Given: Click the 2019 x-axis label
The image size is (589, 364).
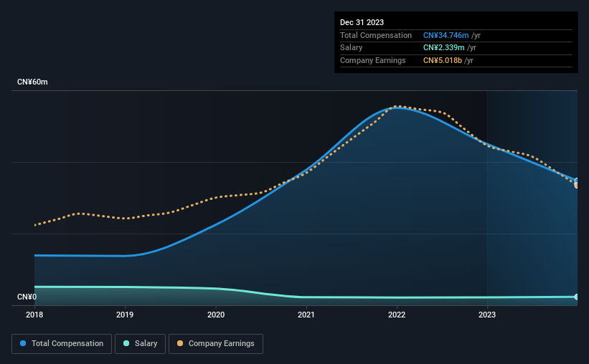Looking at the screenshot, I should pyautogui.click(x=125, y=315).
